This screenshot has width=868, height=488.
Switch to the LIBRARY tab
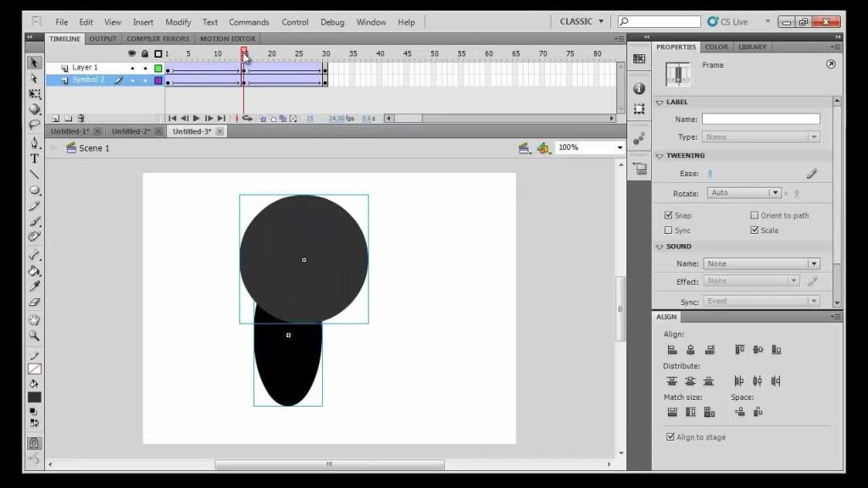click(753, 47)
